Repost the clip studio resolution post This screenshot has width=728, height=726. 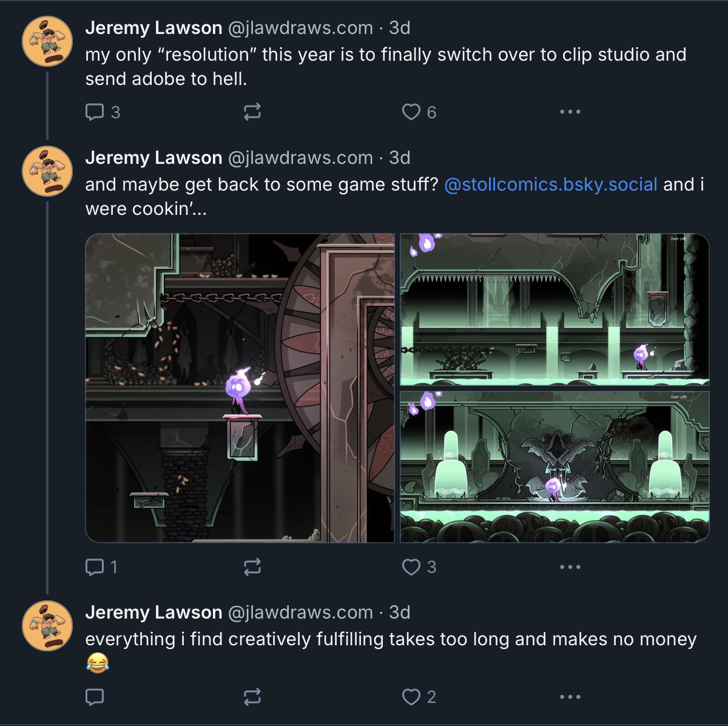[252, 111]
